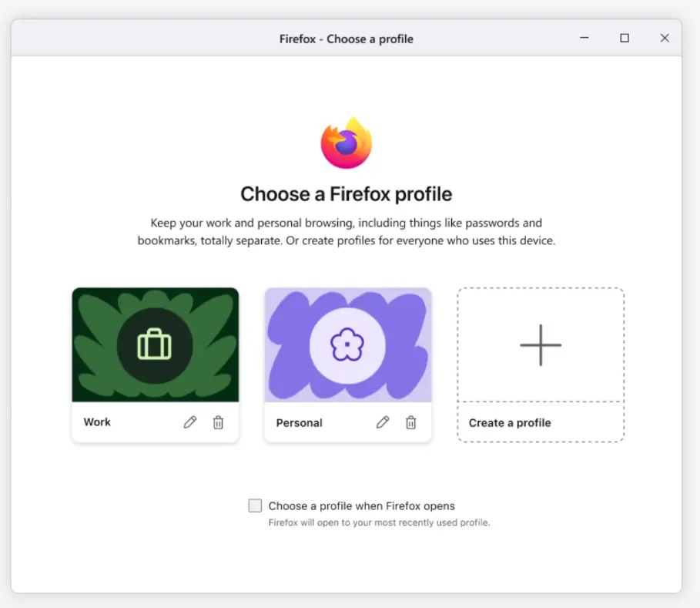Click the plus icon to add profile
The width and height of the screenshot is (700, 608).
point(541,345)
